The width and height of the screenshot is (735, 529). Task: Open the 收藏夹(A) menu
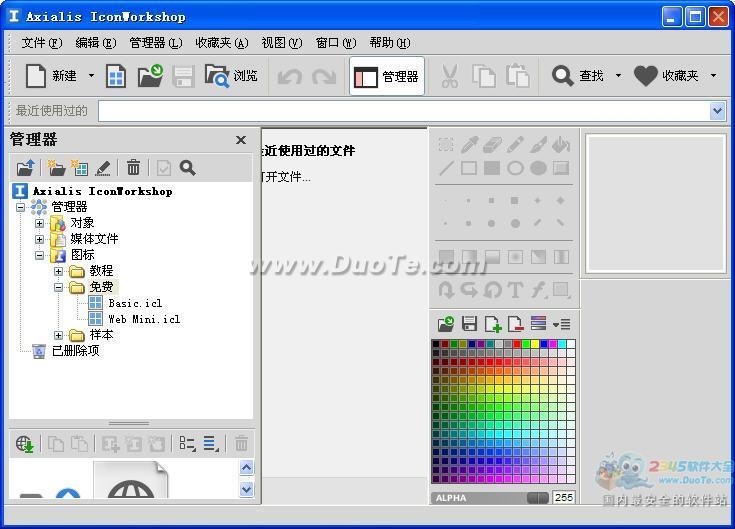tap(222, 43)
